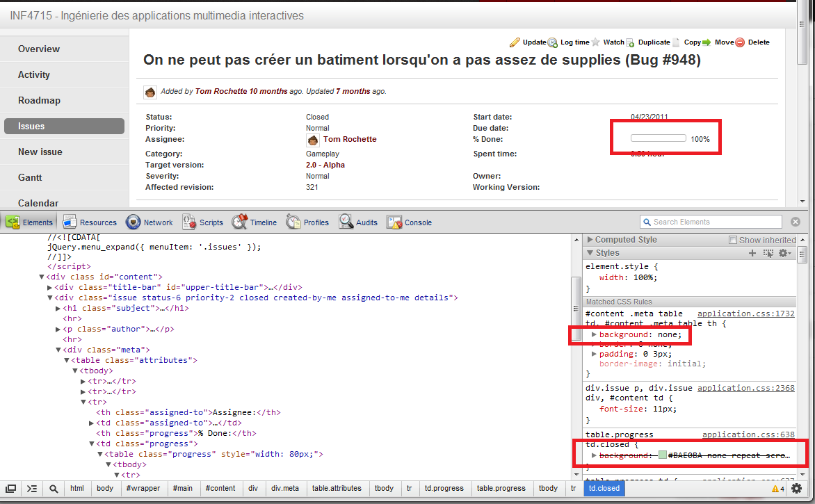Click the warning count triangle icon
The height and width of the screenshot is (504, 815).
click(x=775, y=489)
